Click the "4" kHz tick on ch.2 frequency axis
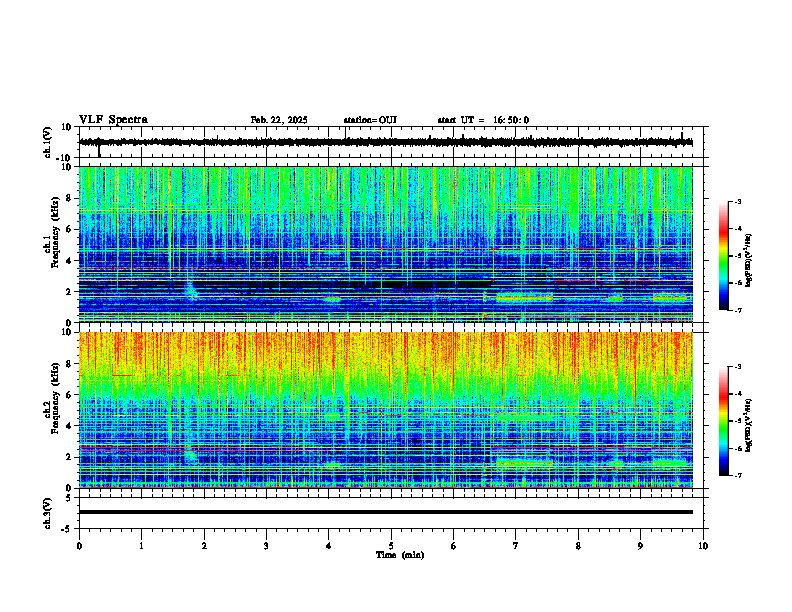This screenshot has height=612, width=792. coord(69,426)
